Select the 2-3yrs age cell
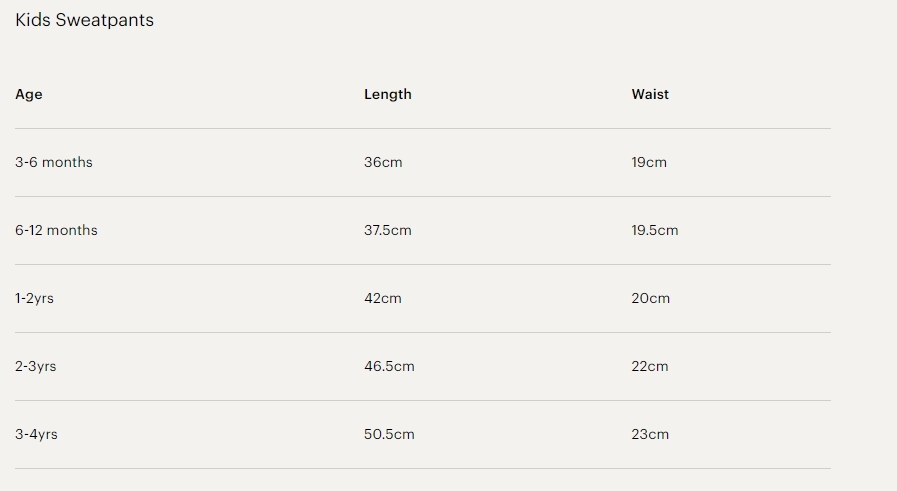Viewport: 897px width, 491px height. pos(36,366)
